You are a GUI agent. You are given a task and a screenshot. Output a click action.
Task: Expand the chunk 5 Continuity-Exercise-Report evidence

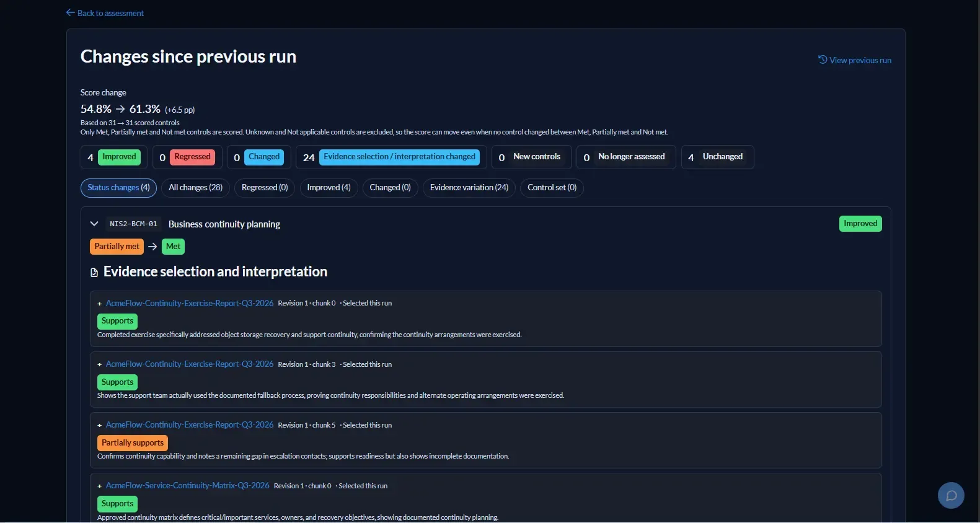pos(99,425)
